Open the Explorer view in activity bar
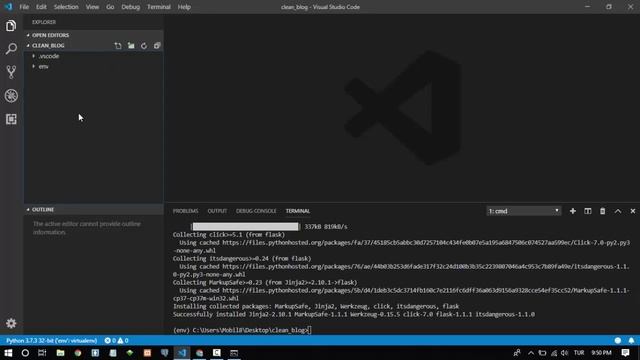This screenshot has width=640, height=360. point(11,26)
